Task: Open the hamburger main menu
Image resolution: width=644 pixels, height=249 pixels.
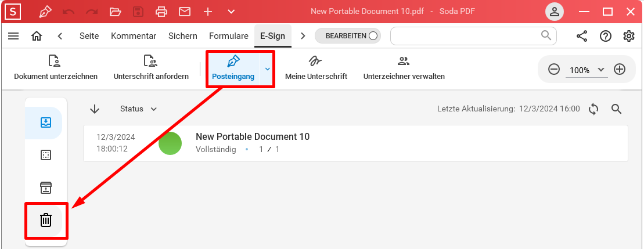Action: tap(13, 36)
